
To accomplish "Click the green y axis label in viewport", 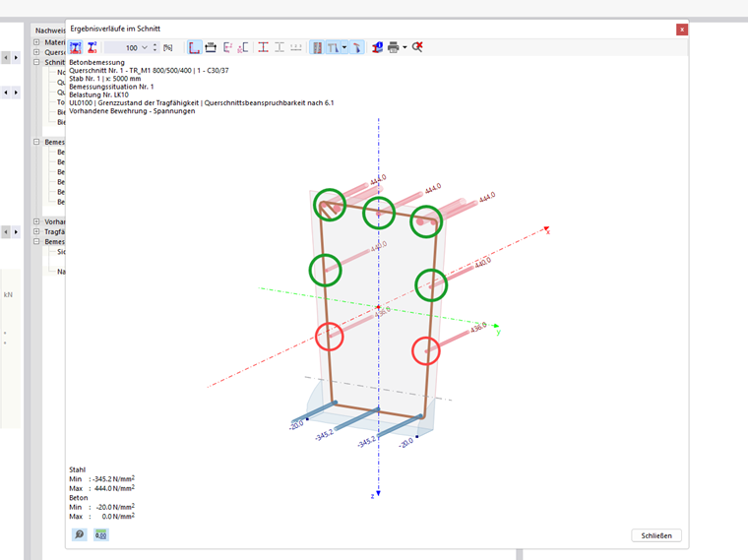I will coord(498,332).
